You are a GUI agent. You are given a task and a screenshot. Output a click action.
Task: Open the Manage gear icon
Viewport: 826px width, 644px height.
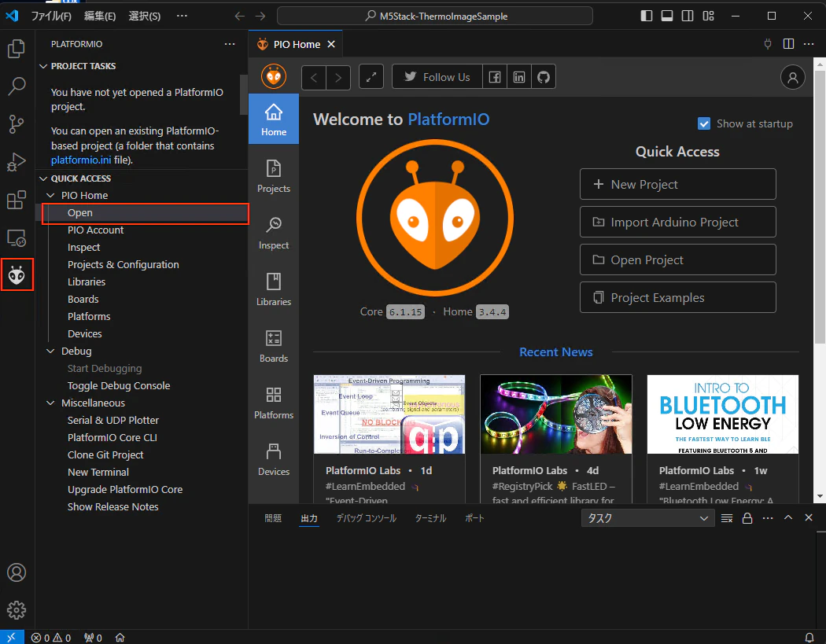(17, 610)
